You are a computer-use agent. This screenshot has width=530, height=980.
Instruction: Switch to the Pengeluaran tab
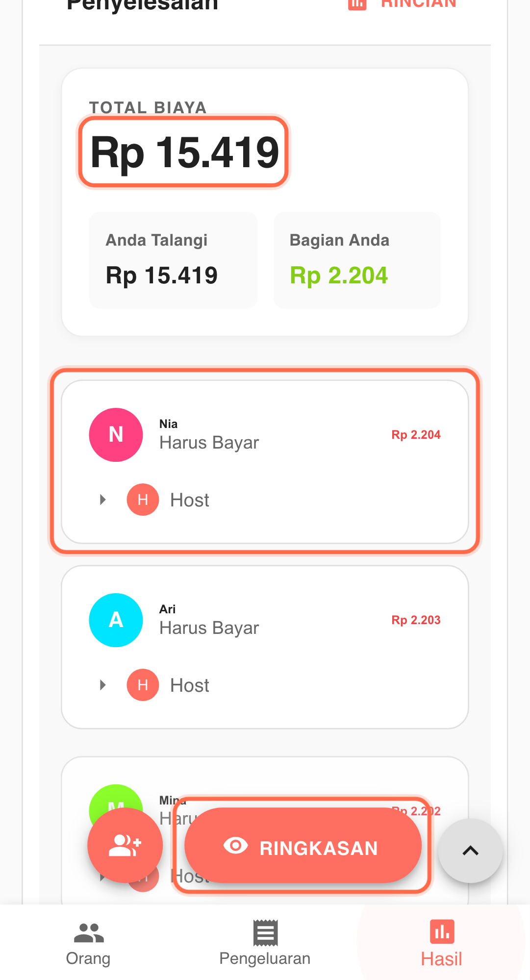pos(265,943)
